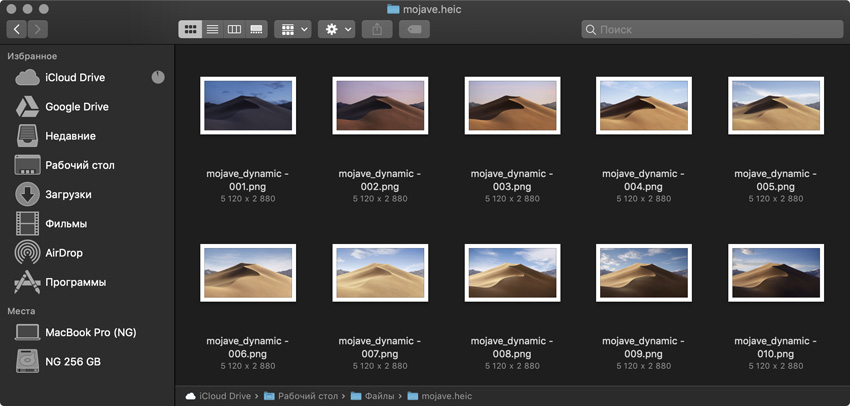Open iCloud Drive in sidebar
850x406 pixels.
click(75, 78)
